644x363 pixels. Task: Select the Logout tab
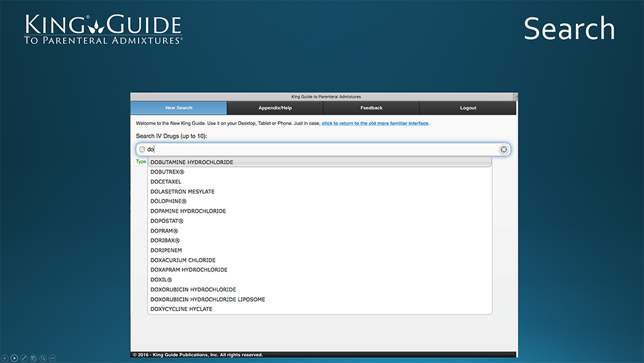pyautogui.click(x=468, y=108)
